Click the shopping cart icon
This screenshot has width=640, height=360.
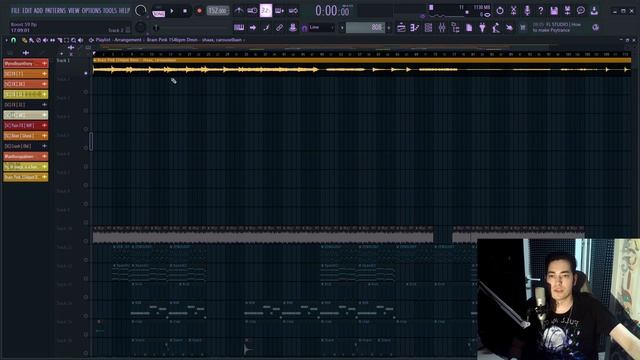[522, 27]
